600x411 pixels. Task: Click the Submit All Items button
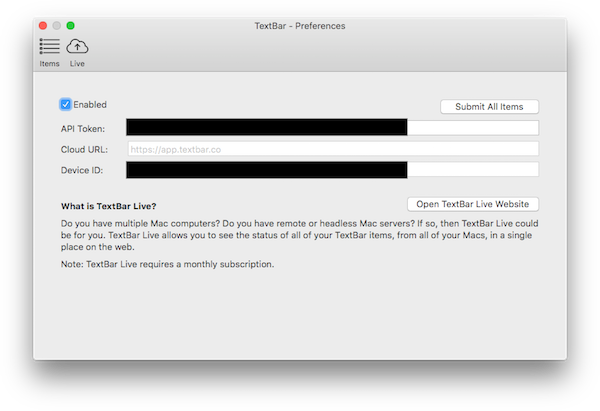[489, 107]
